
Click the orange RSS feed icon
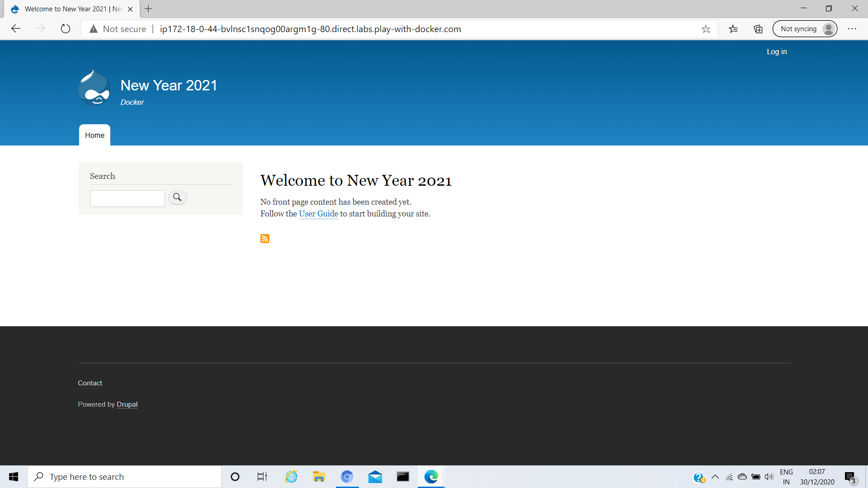tap(265, 238)
